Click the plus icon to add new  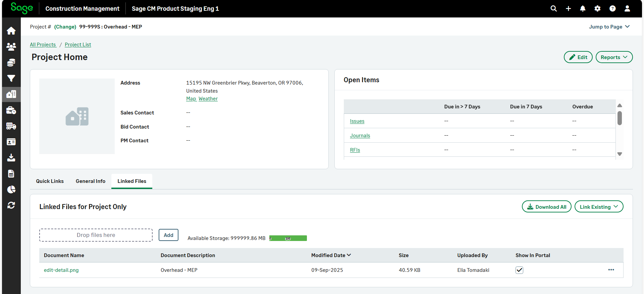[568, 9]
